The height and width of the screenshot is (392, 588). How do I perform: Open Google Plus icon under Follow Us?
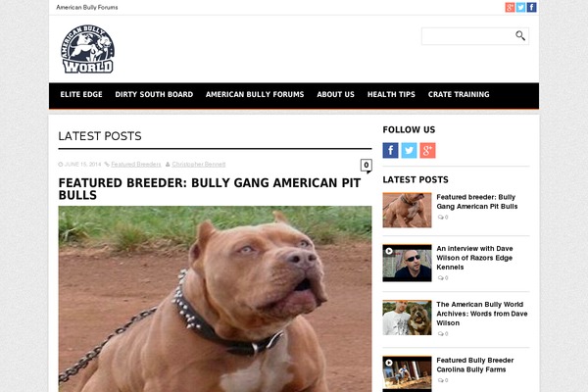(x=427, y=150)
